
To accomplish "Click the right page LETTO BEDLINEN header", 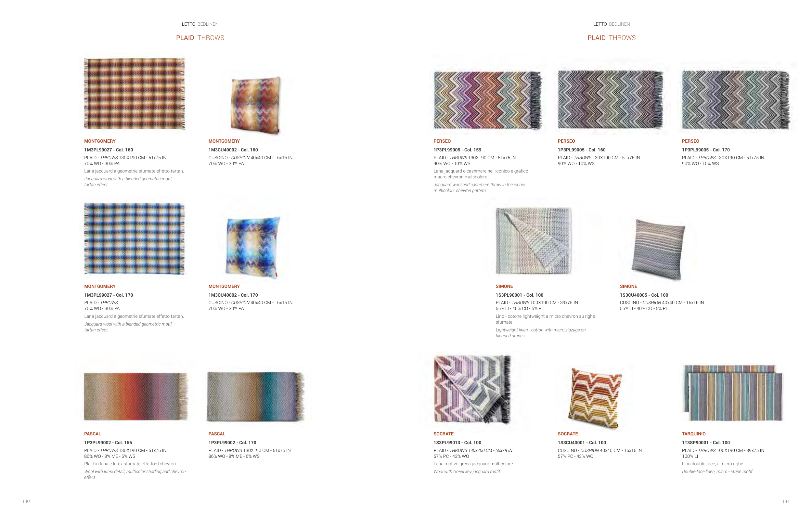I will coord(612,24).
